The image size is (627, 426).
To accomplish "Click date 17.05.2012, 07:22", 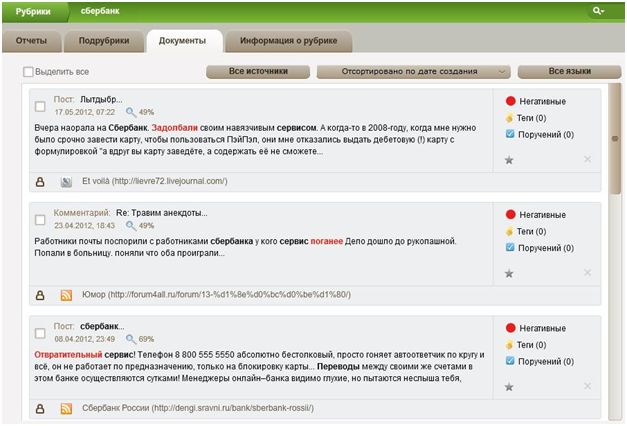I will pyautogui.click(x=85, y=112).
